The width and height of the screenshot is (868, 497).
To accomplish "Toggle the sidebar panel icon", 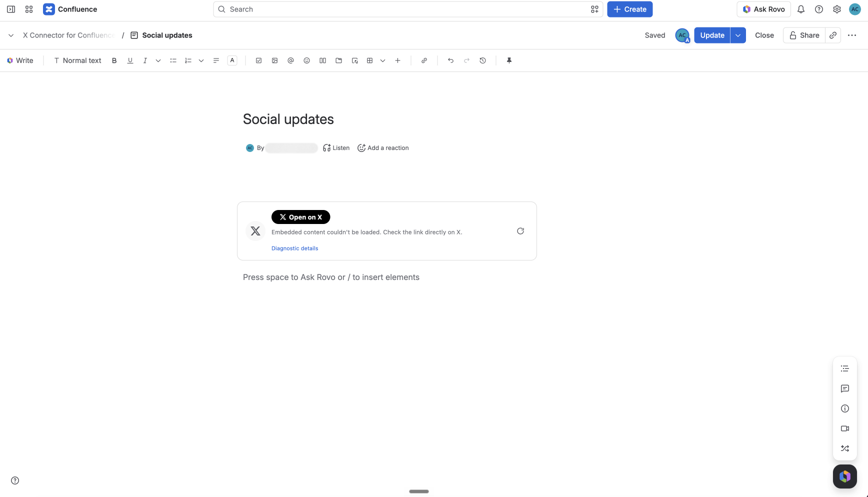I will pos(11,9).
